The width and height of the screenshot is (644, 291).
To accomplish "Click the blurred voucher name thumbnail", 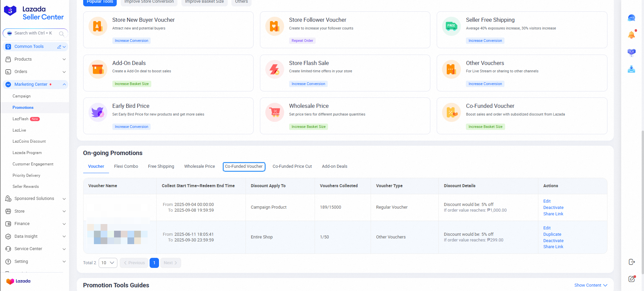I will (117, 233).
